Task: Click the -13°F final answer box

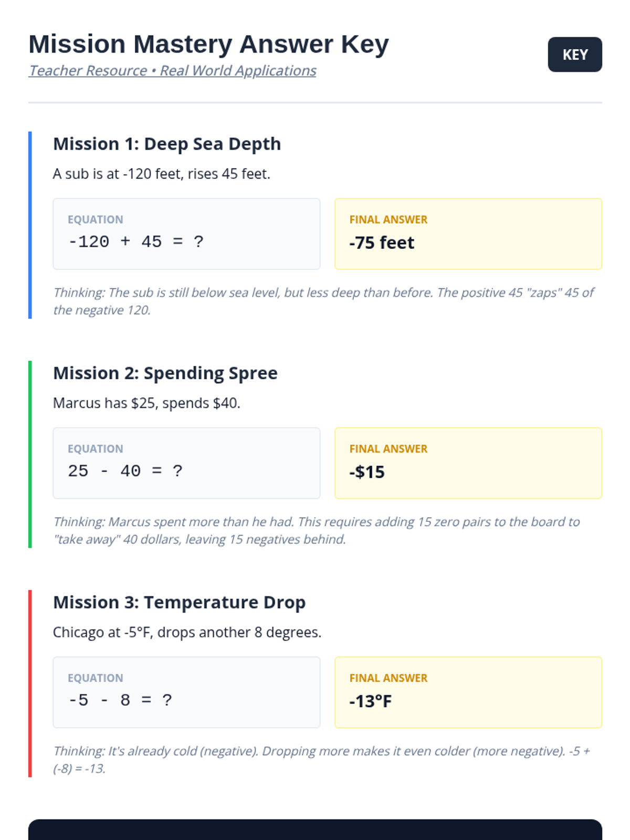Action: click(468, 692)
